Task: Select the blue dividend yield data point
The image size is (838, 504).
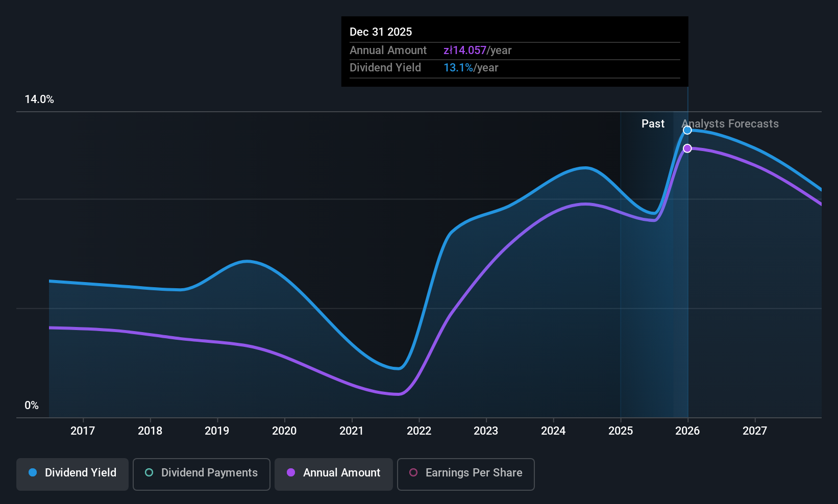Action: pos(687,130)
